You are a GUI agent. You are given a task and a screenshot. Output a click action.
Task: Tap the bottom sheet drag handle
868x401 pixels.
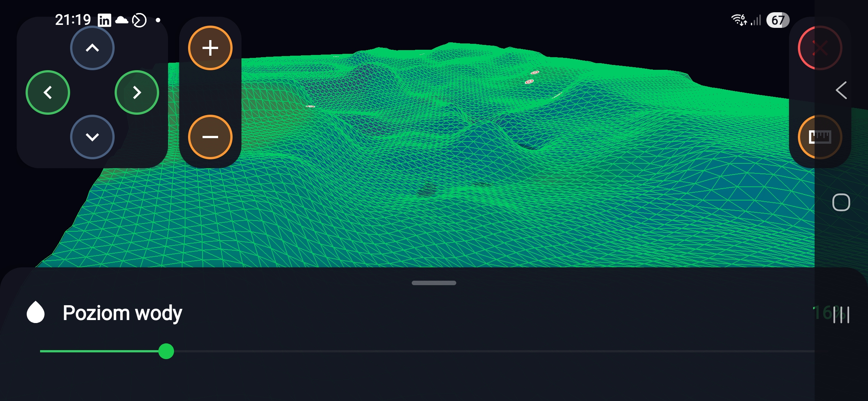point(434,283)
